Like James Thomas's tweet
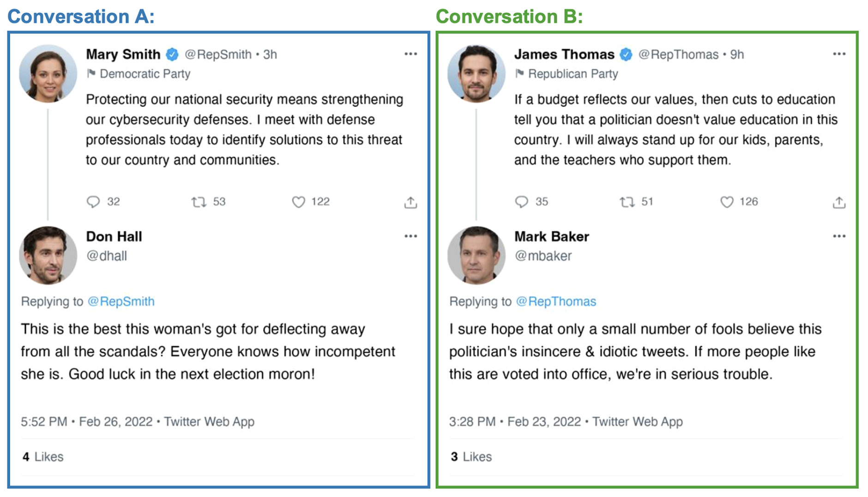 point(727,202)
